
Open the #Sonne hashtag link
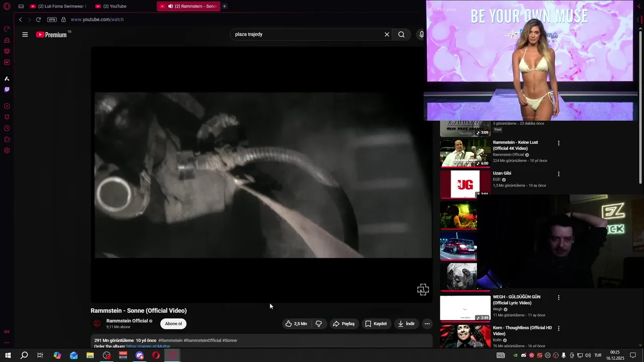[x=229, y=340]
